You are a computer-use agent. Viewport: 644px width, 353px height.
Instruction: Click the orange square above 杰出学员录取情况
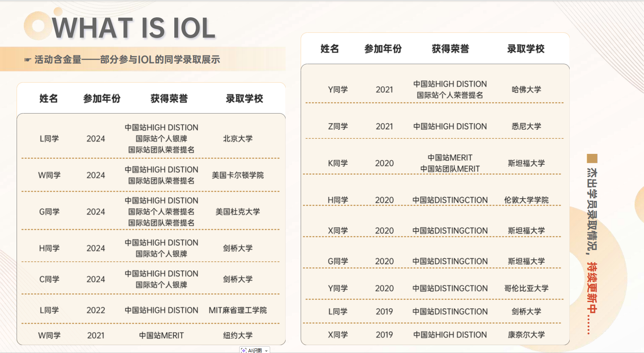(592, 158)
